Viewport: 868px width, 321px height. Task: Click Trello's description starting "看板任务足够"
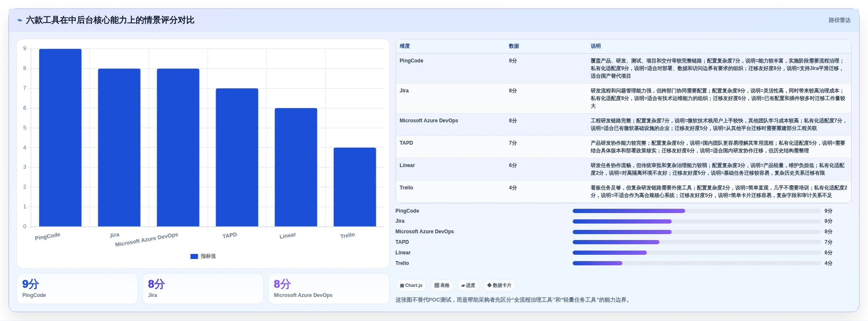(x=719, y=192)
